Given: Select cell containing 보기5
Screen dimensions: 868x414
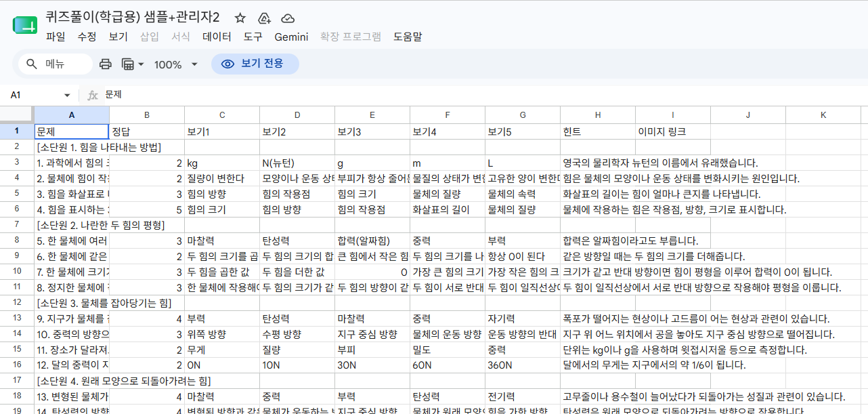Looking at the screenshot, I should pos(523,131).
